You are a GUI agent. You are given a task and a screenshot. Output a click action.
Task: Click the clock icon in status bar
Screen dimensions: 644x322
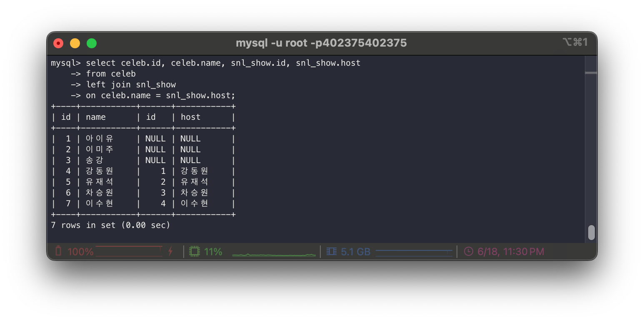pyautogui.click(x=469, y=251)
